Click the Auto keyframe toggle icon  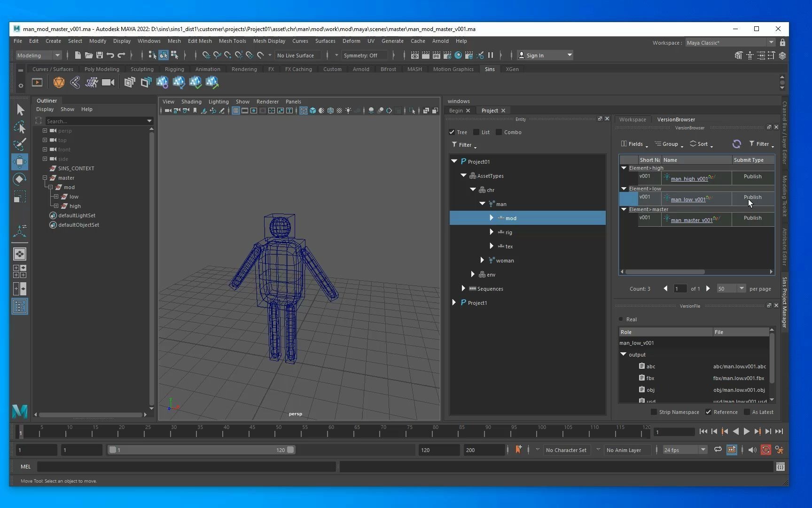(x=765, y=450)
